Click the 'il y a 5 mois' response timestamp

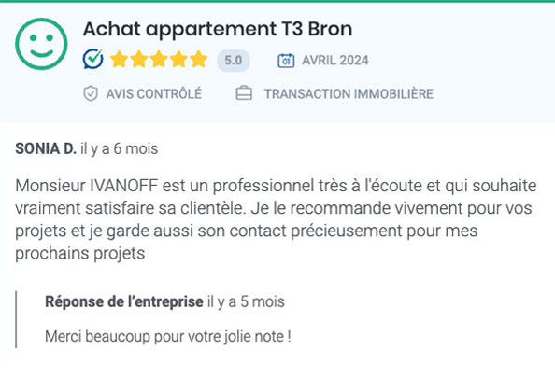(247, 302)
